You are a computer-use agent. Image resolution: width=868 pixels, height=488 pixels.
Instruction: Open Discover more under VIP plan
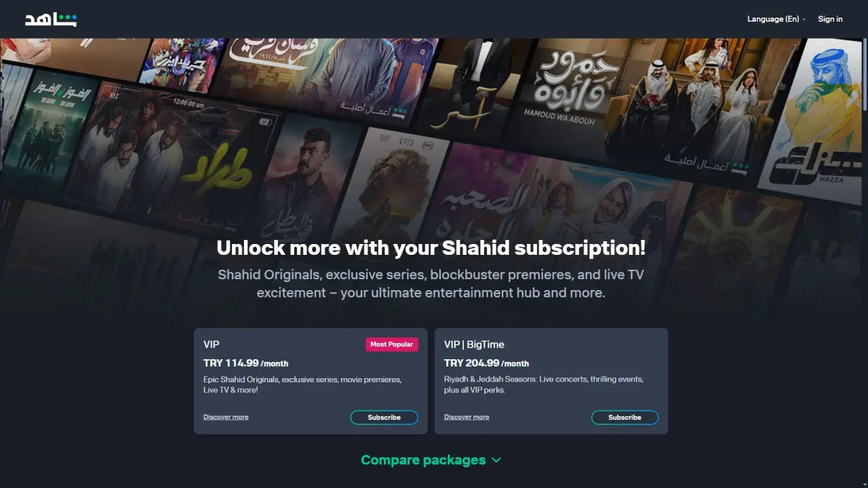click(226, 417)
